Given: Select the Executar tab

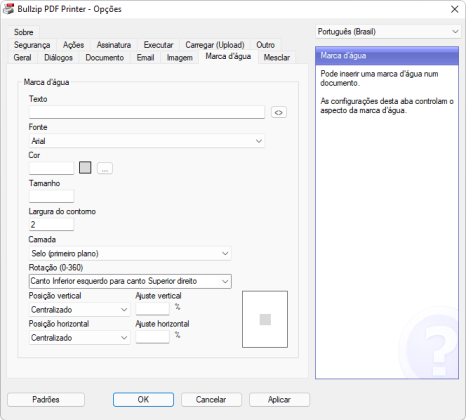Looking at the screenshot, I should pos(158,45).
